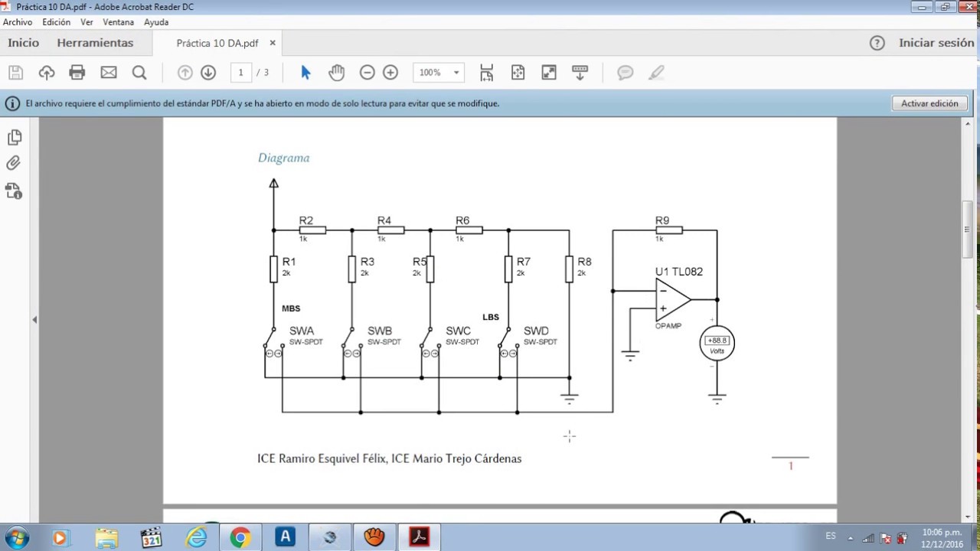Click Adobe Acrobat Reader taskbar icon

pos(420,538)
